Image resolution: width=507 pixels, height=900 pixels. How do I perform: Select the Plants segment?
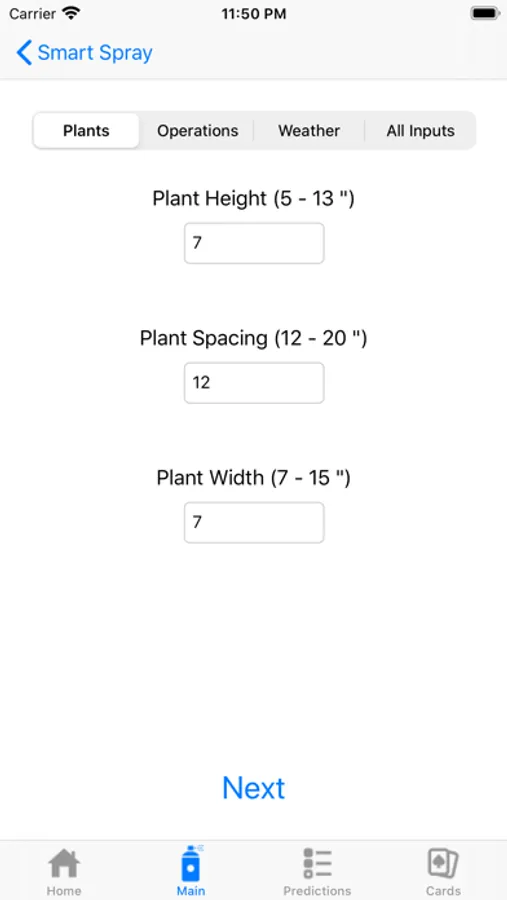coord(86,131)
